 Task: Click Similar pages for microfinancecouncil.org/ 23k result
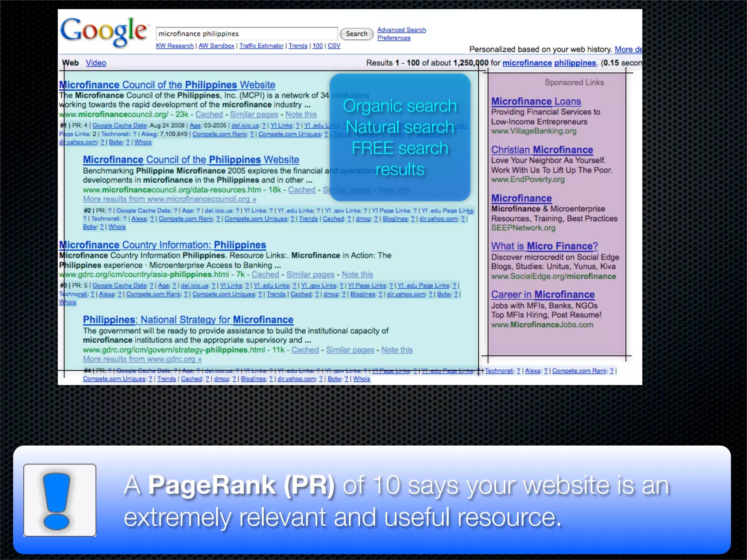pyautogui.click(x=254, y=114)
